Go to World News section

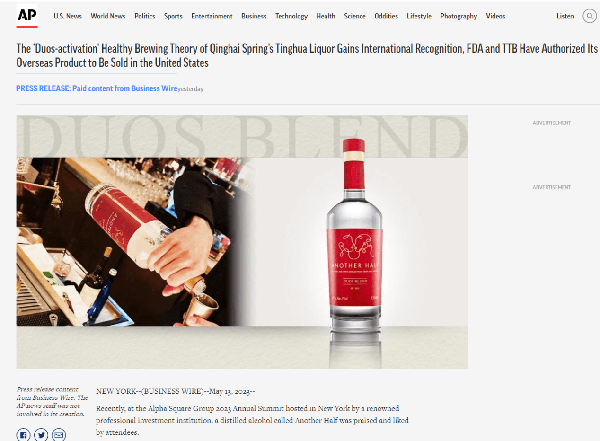tap(108, 16)
